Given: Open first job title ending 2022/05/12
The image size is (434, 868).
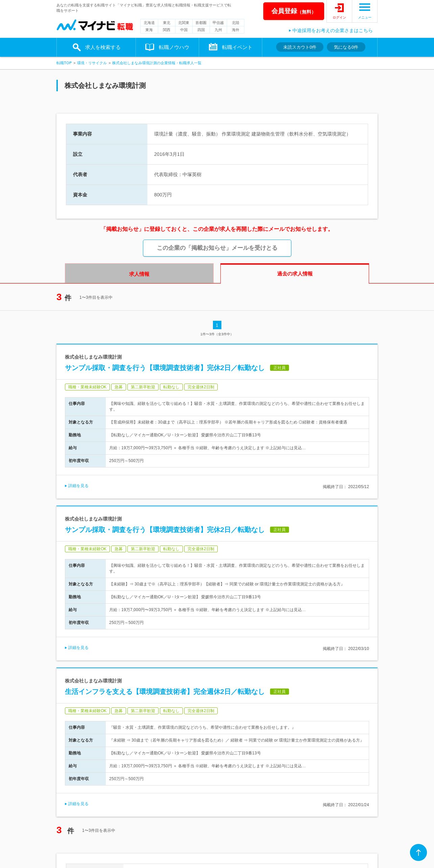Looking at the screenshot, I should [x=165, y=368].
